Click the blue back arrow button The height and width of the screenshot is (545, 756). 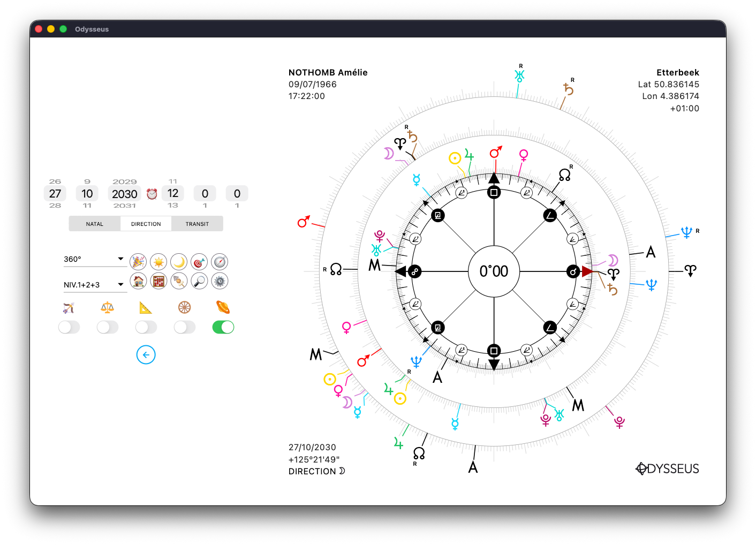146,355
